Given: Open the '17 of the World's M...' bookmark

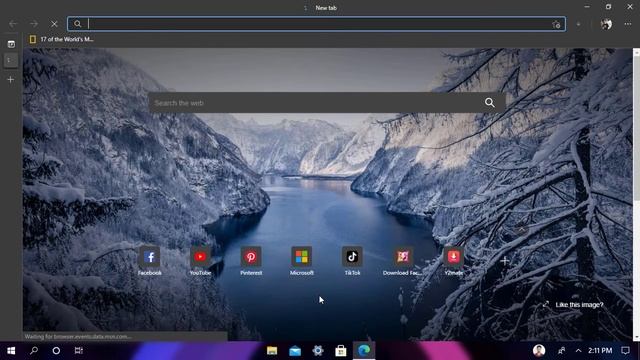Looking at the screenshot, I should [62, 39].
